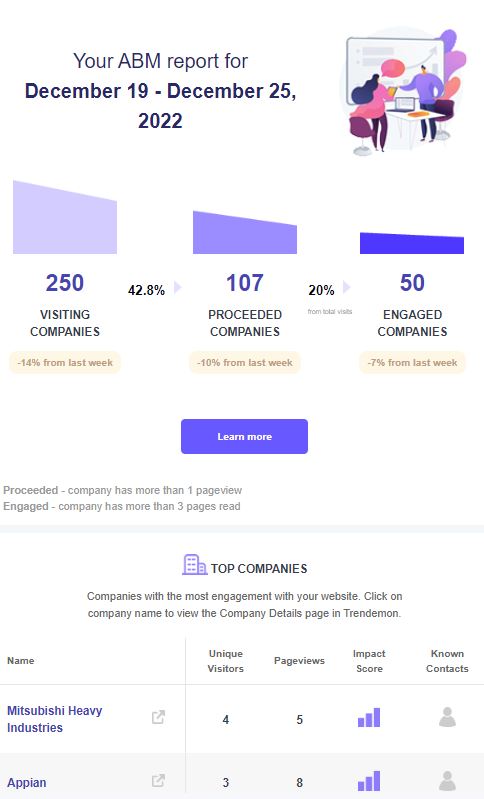Image resolution: width=484 pixels, height=799 pixels.
Task: Open Mitsubishi Heavy Industries company link
Action: pos(55,718)
